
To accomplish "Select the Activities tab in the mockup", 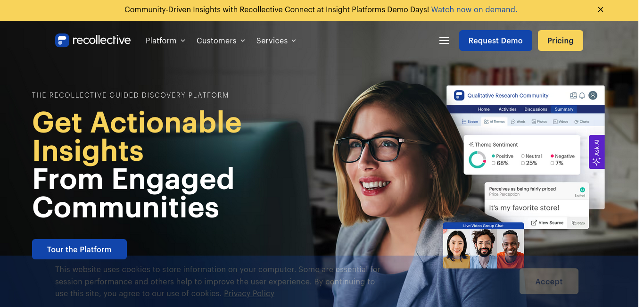I will click(508, 109).
